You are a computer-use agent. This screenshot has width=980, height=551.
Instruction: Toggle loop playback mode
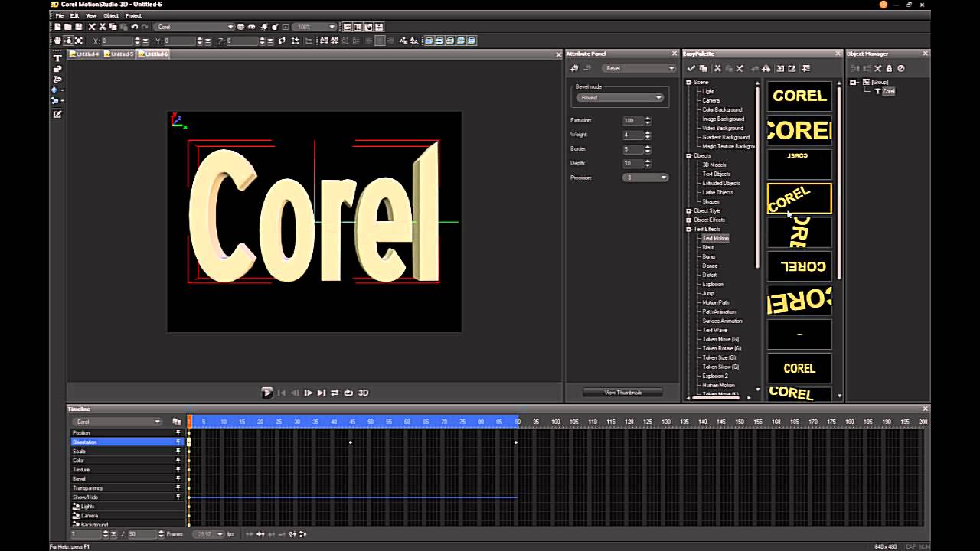348,393
